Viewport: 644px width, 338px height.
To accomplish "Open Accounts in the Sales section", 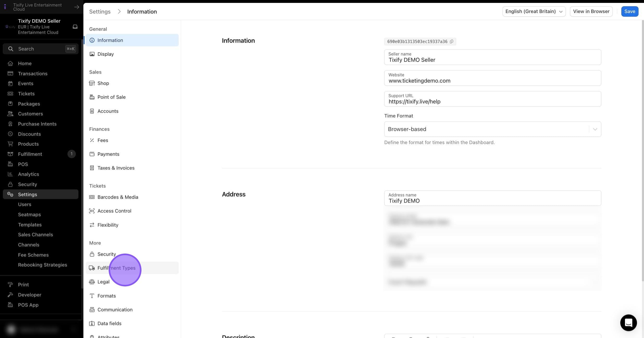I will tap(132, 111).
